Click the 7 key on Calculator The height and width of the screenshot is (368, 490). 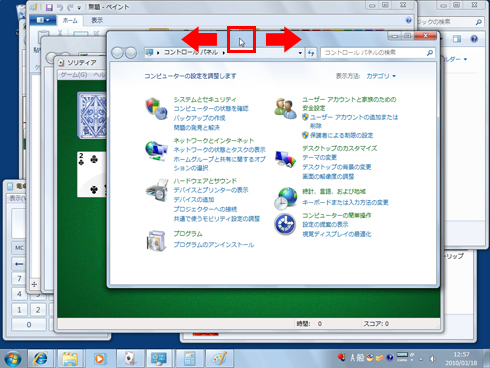click(19, 278)
